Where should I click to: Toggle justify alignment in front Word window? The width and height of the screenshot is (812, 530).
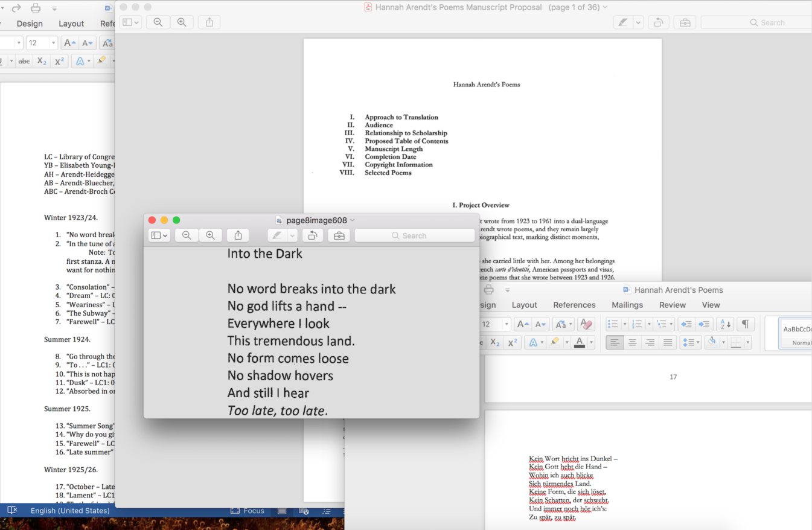pyautogui.click(x=668, y=342)
